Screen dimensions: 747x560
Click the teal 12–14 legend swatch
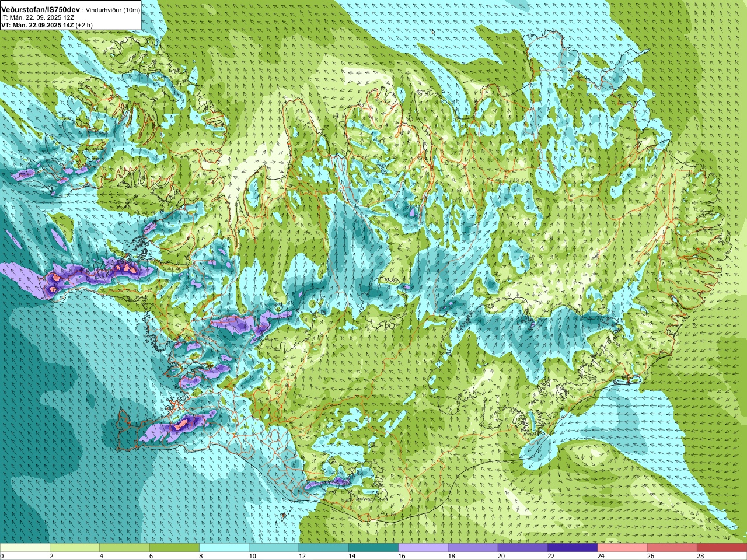pyautogui.click(x=324, y=548)
